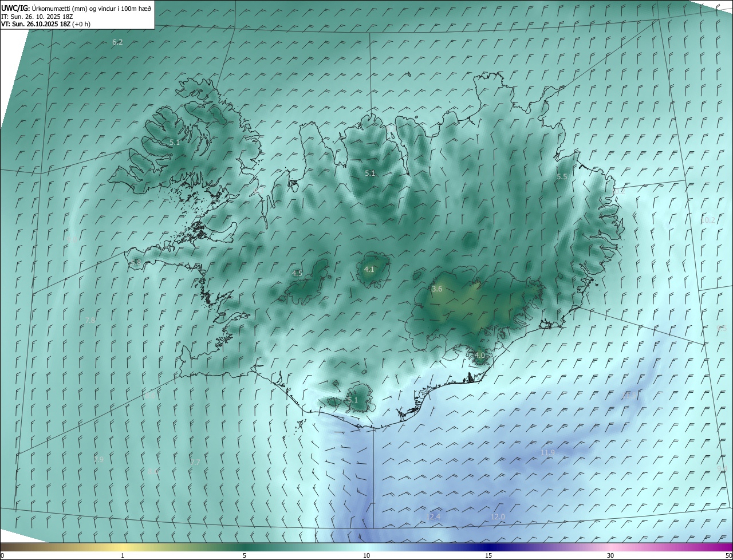Click the 7.8 value west of Iceland
Image resolution: width=733 pixels, height=560 pixels.
click(x=90, y=320)
